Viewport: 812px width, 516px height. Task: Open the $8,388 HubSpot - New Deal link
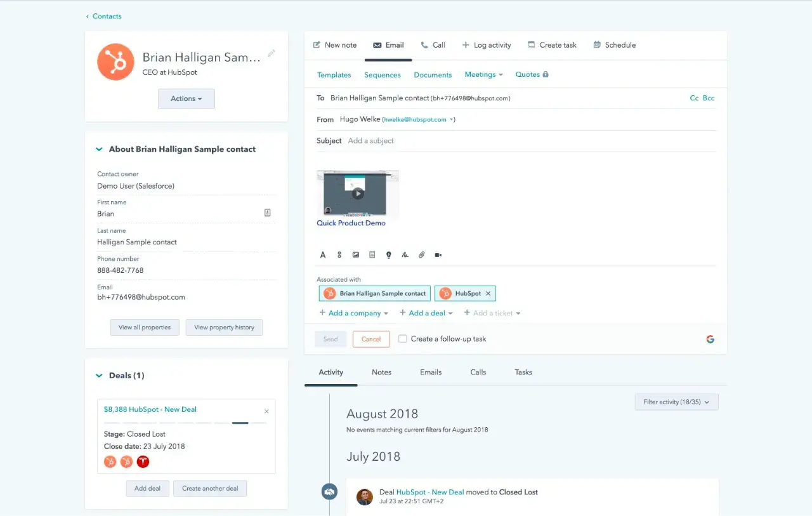[150, 410]
